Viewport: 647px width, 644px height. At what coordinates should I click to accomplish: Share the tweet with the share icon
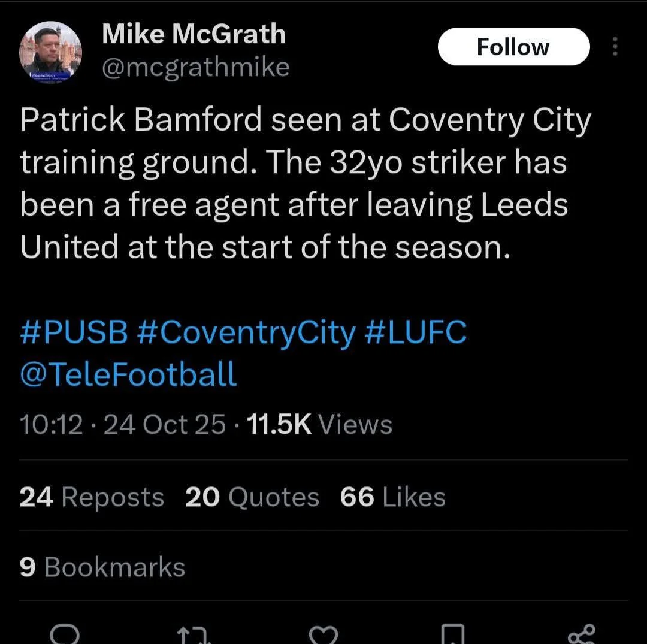pos(582,634)
